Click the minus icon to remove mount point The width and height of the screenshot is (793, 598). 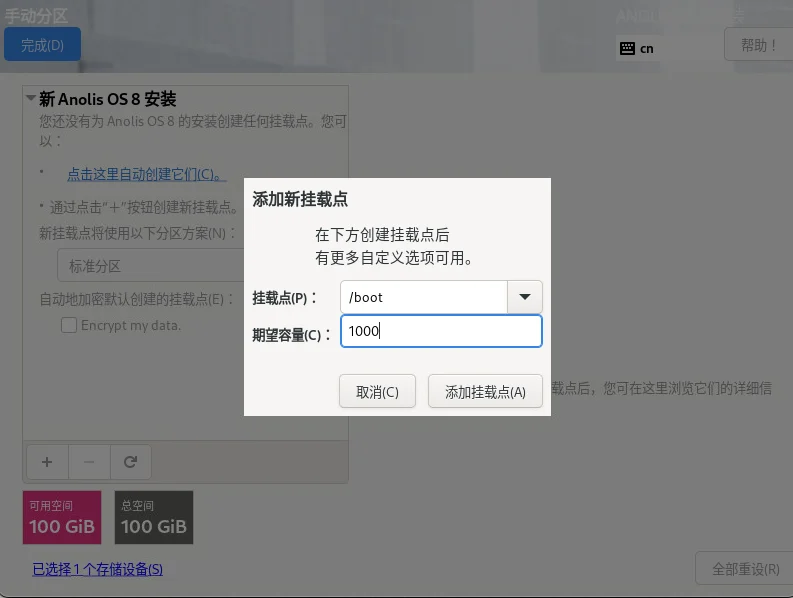[x=89, y=462]
